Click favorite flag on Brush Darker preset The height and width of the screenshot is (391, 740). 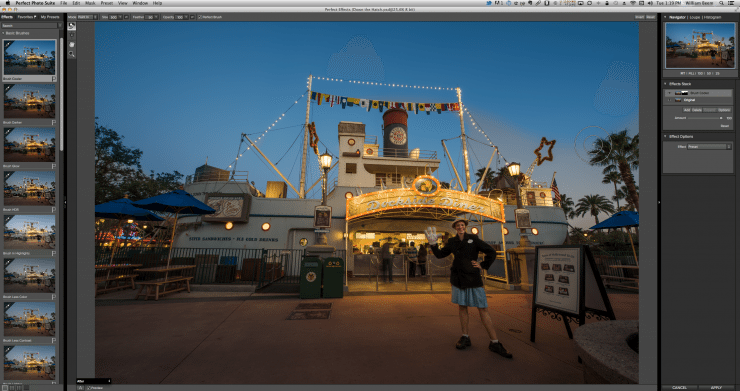coord(54,122)
